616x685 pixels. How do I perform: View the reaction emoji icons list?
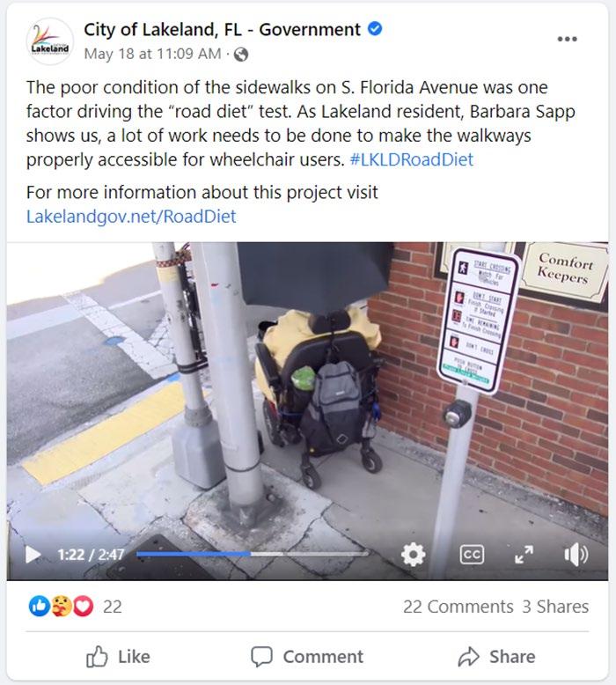61,607
